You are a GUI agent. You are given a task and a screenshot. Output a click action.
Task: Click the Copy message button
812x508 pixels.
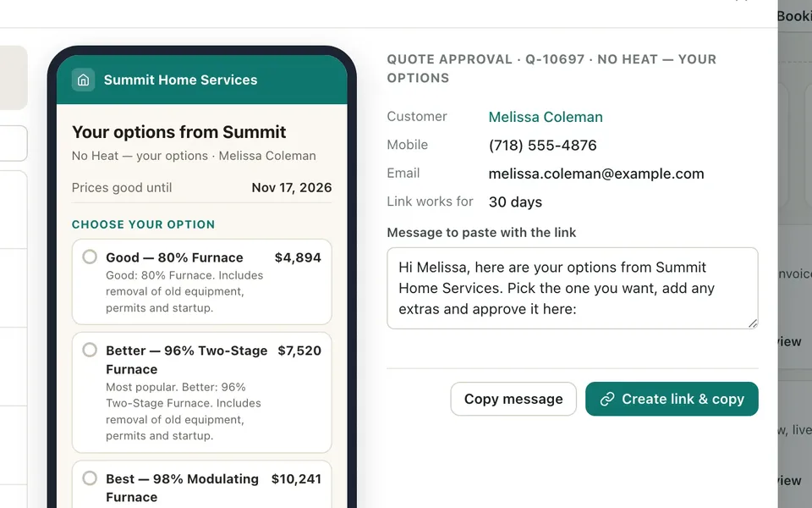click(x=513, y=399)
